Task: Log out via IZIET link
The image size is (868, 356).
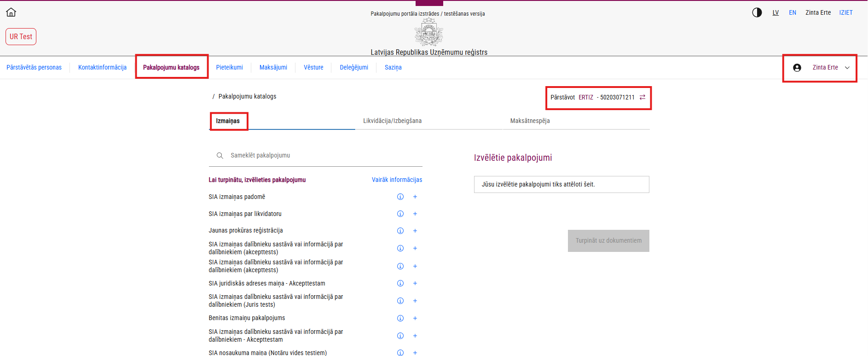Action: click(846, 12)
